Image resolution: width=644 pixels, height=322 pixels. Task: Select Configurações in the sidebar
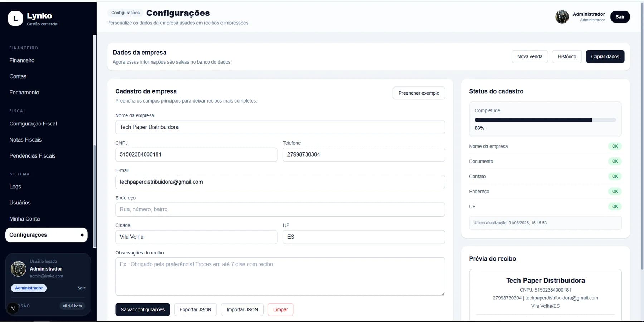pyautogui.click(x=47, y=235)
